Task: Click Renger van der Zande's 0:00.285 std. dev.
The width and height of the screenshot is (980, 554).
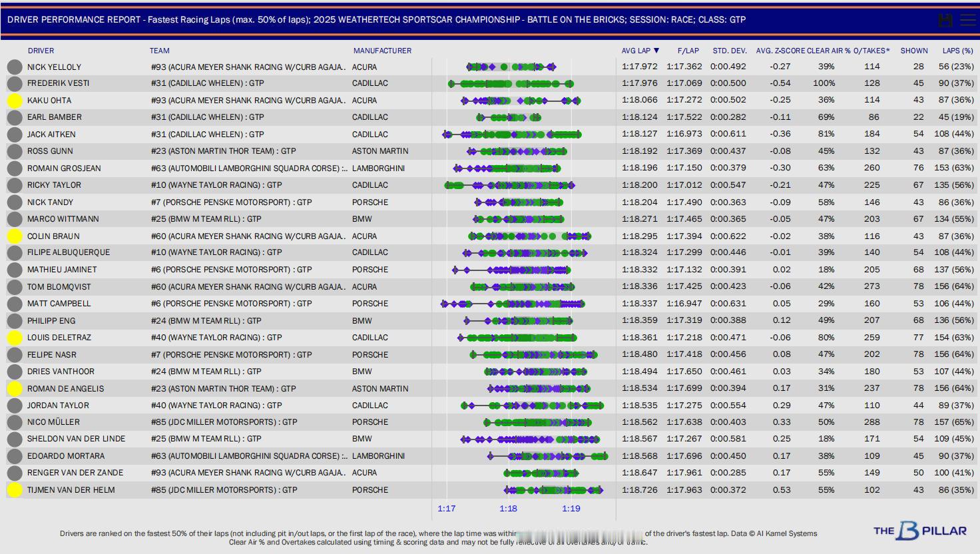Action: click(x=728, y=473)
